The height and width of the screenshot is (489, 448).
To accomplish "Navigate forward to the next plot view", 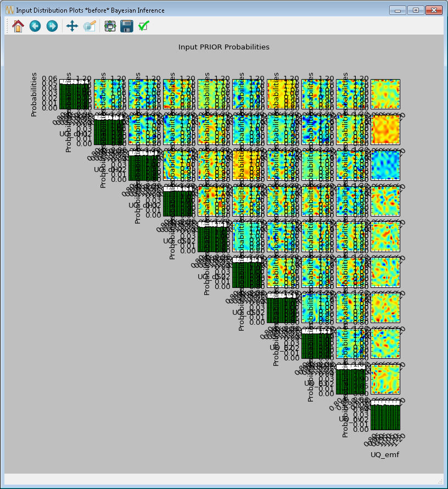I will click(x=51, y=26).
